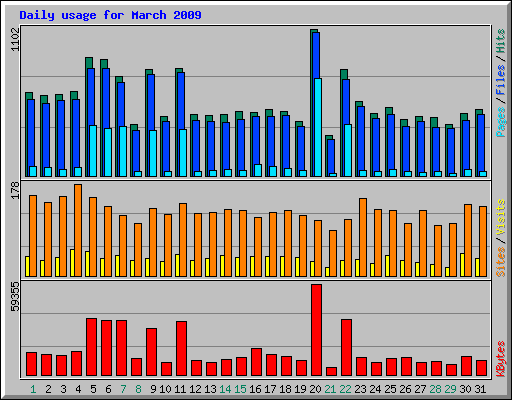
Task: Click the orange Visits bar for day 21
Action: (x=333, y=253)
